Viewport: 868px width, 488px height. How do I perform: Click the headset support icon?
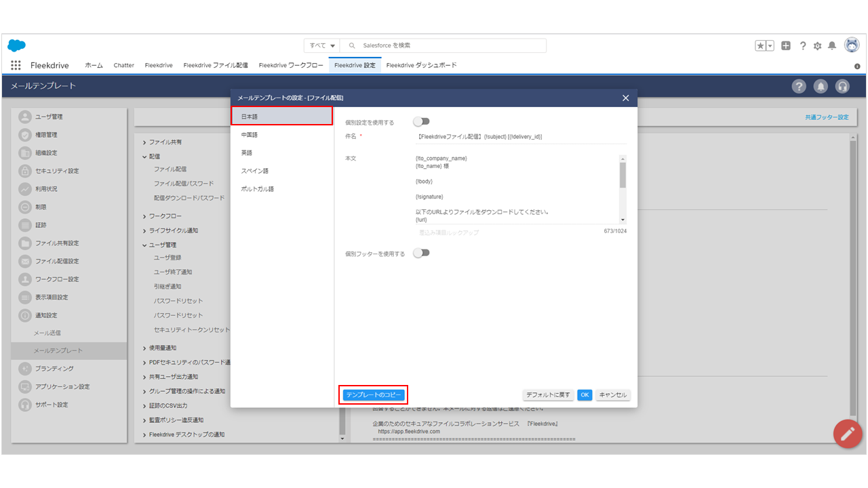(x=843, y=86)
